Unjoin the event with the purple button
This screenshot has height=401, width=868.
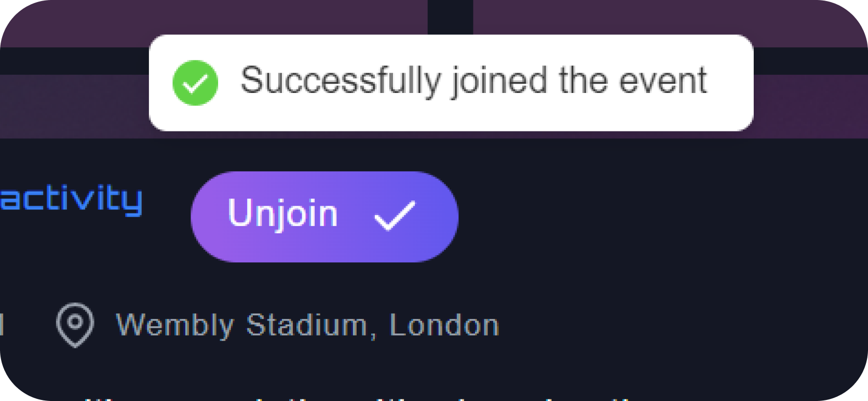[324, 217]
